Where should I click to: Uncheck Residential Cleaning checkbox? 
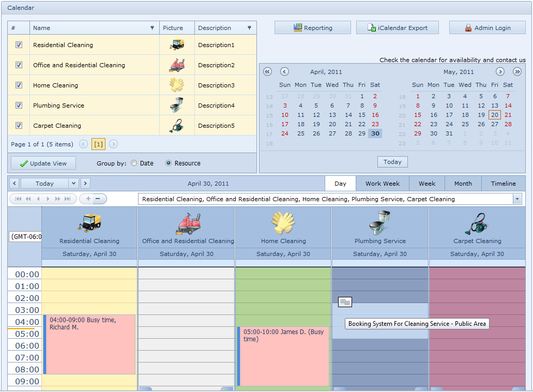[x=19, y=45]
